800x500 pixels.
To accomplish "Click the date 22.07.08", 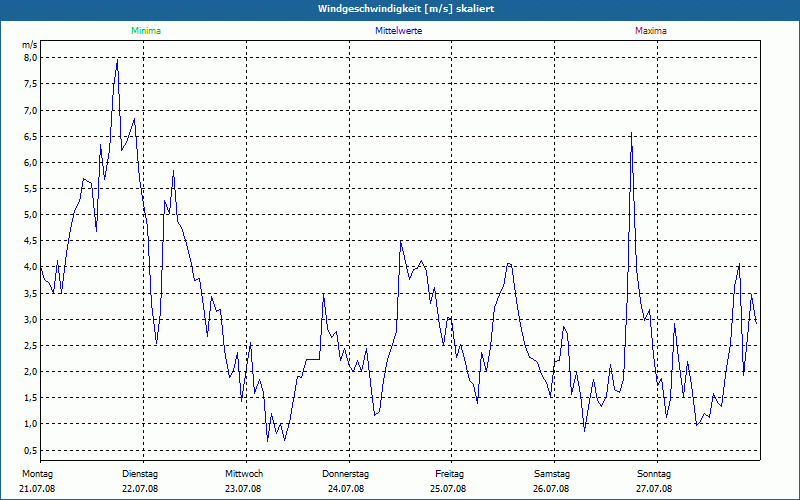I will (x=140, y=489).
